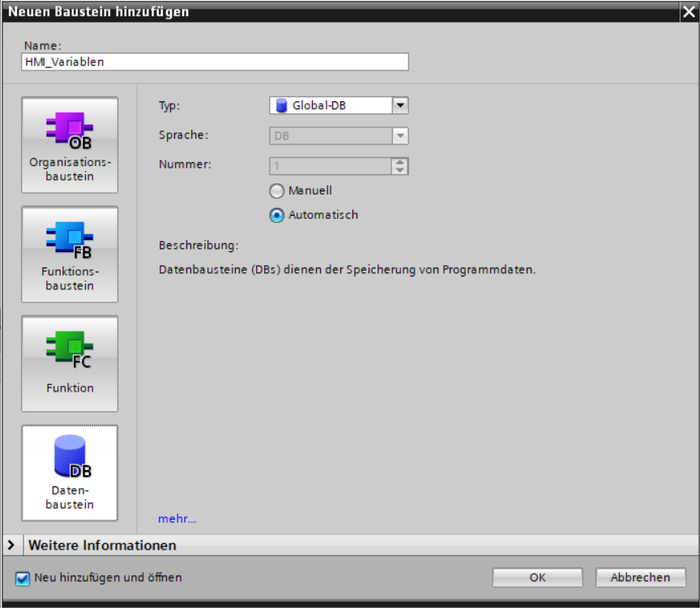Close the Neuen Baustein hinzufügen dialog

(689, 12)
